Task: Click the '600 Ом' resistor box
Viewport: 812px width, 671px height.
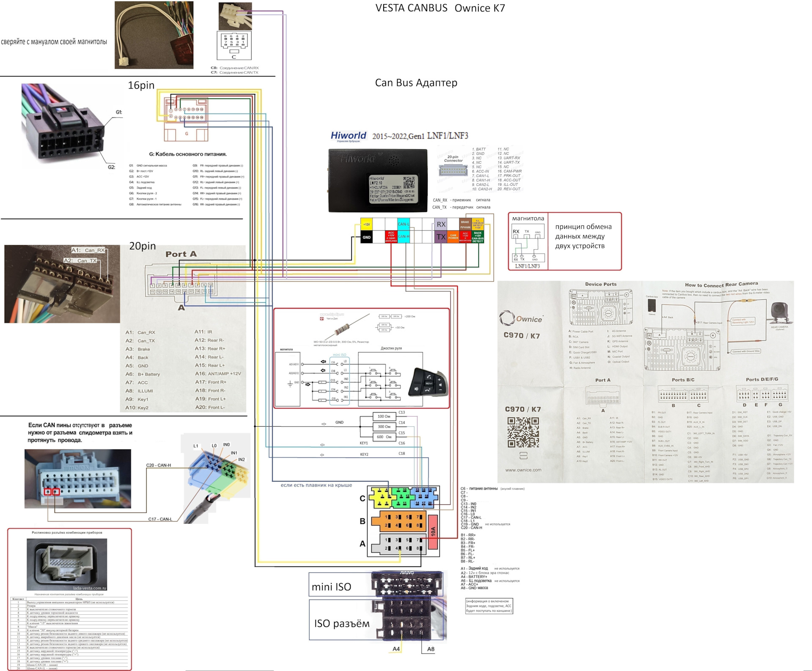Action: (x=384, y=437)
